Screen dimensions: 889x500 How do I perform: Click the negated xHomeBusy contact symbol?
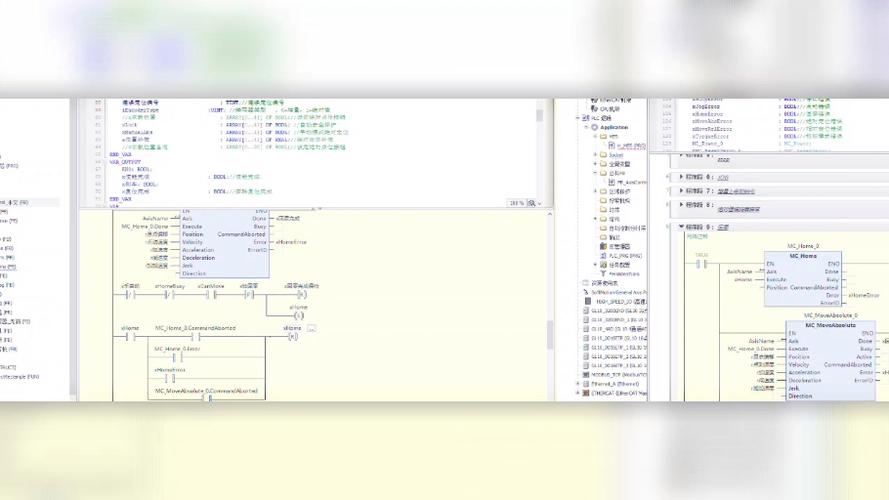[169, 295]
